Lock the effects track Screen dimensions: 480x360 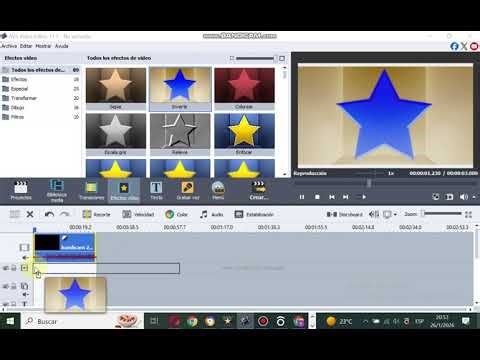(x=14, y=268)
